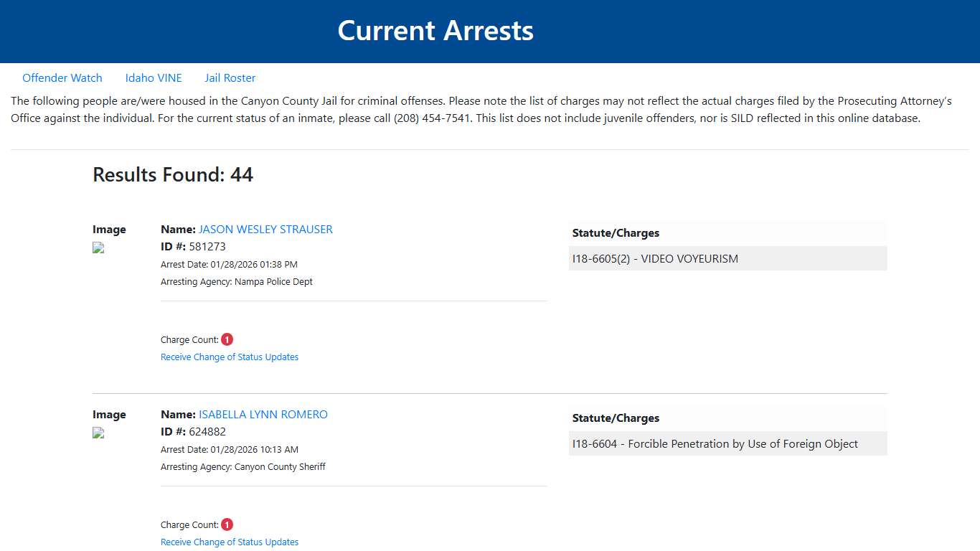Open the Offender Watch page
The height and width of the screenshot is (551, 980).
click(62, 77)
